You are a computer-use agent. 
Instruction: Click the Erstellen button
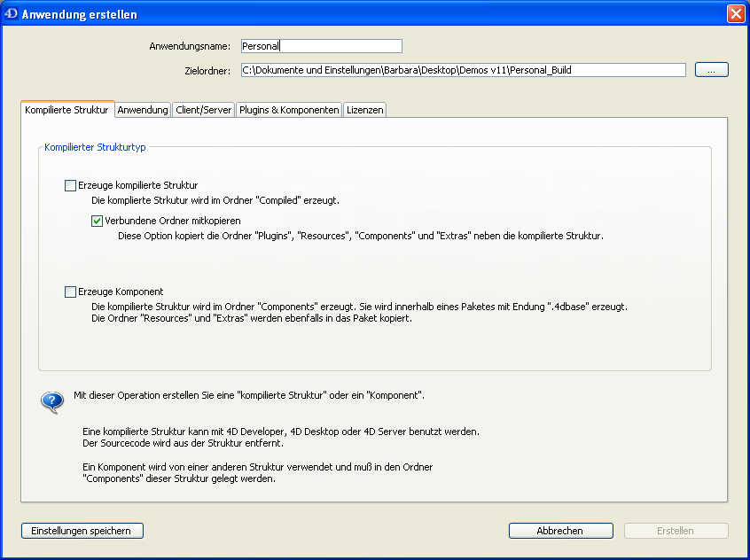pyautogui.click(x=676, y=531)
